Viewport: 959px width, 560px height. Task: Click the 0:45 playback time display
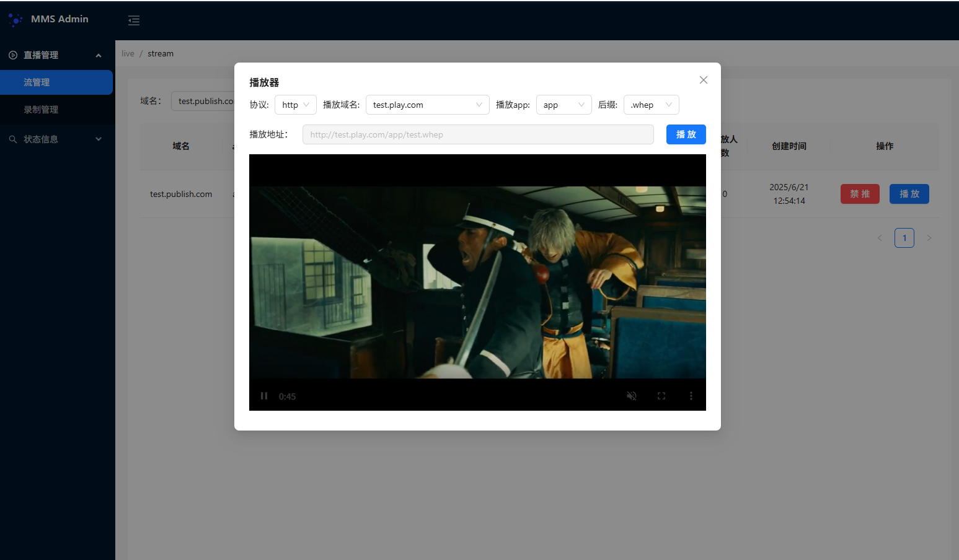click(287, 396)
